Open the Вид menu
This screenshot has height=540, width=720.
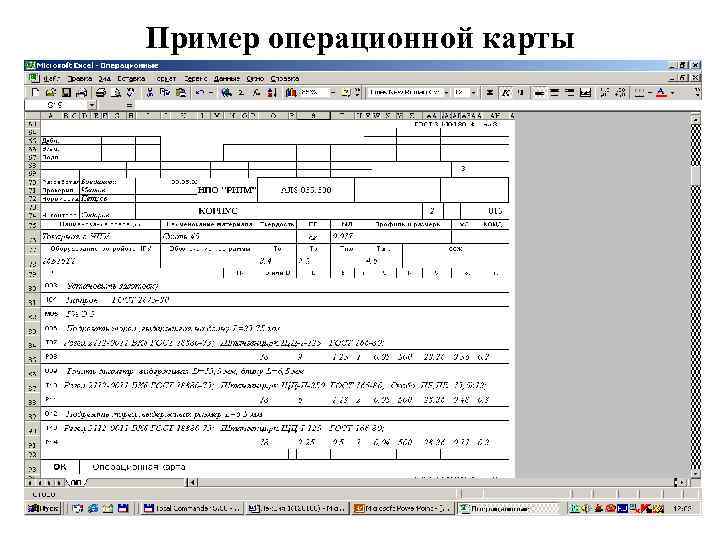click(105, 79)
